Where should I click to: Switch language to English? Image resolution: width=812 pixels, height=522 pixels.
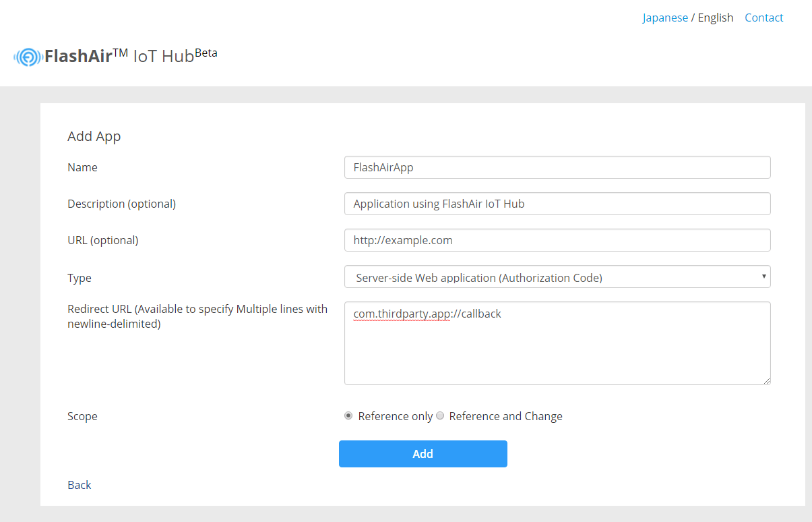coord(715,17)
